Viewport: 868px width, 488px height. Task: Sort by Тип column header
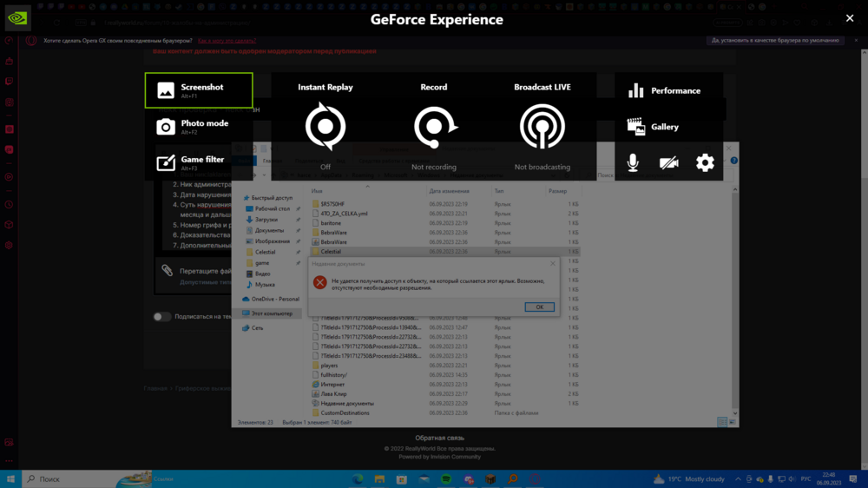(499, 191)
